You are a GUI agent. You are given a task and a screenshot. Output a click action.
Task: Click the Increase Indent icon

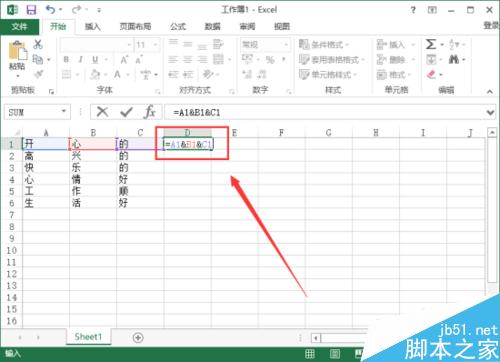[188, 74]
